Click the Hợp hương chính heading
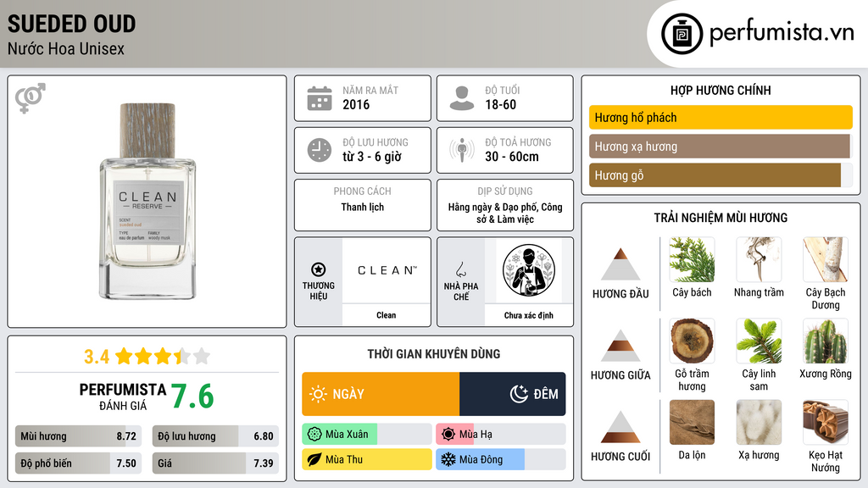Viewport: 868px width, 488px height. tap(721, 90)
